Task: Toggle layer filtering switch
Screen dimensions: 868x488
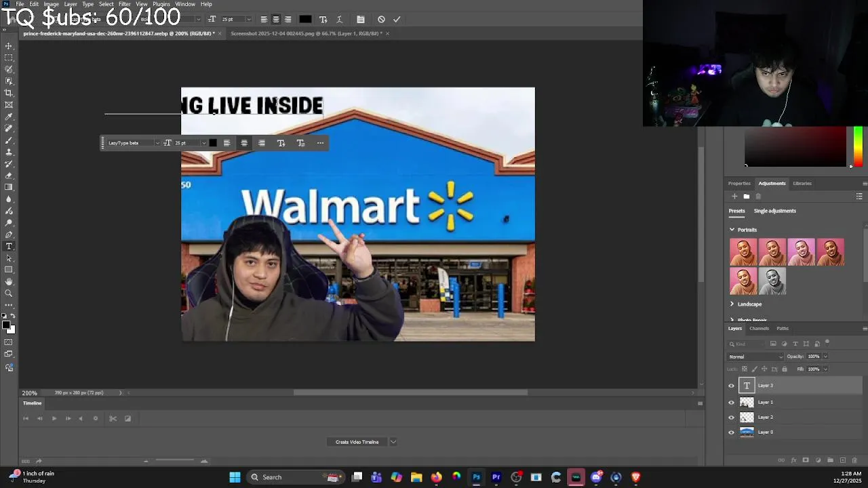Action: (827, 344)
